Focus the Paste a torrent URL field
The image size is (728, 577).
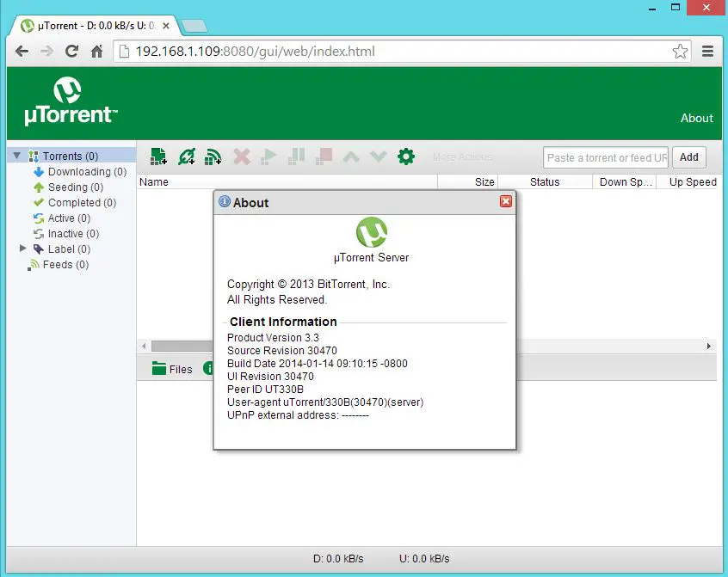(606, 157)
